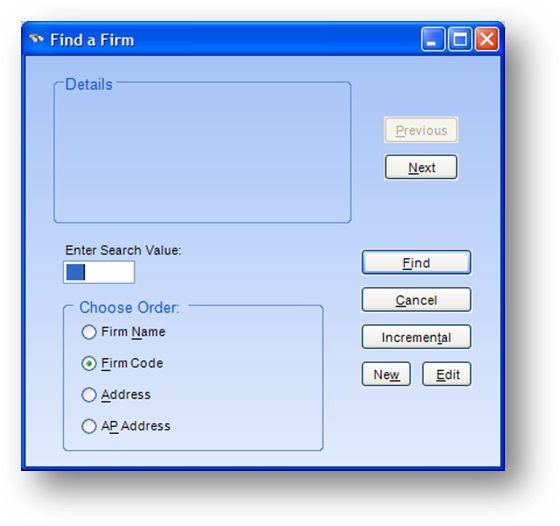Click the Choose Order group label
This screenshot has width=560, height=526.
129,307
